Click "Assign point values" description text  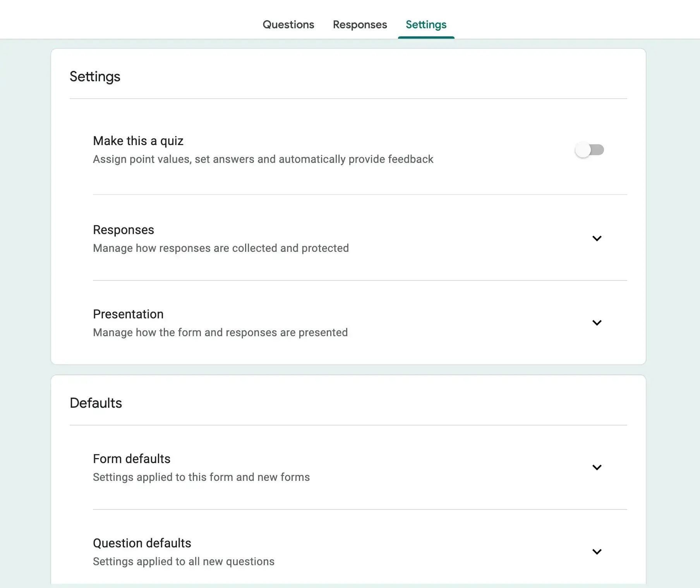point(263,159)
